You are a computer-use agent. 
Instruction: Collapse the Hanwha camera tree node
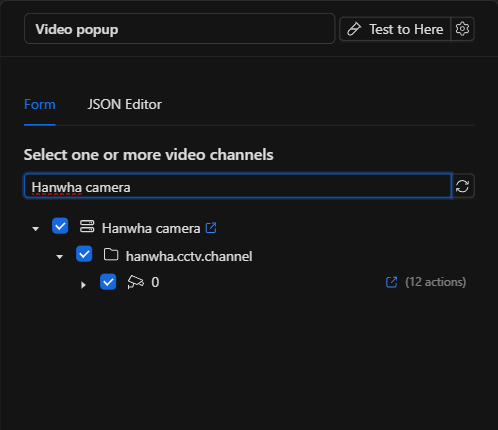coord(36,229)
